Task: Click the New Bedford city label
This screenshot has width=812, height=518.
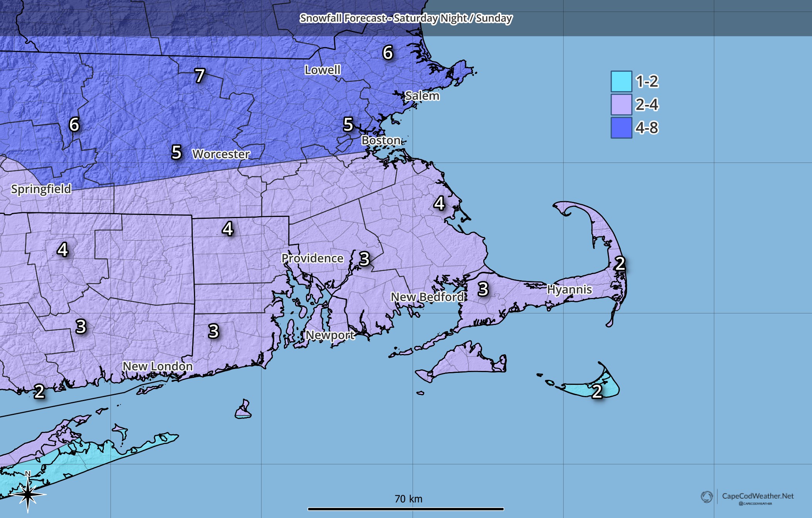Action: [x=427, y=297]
